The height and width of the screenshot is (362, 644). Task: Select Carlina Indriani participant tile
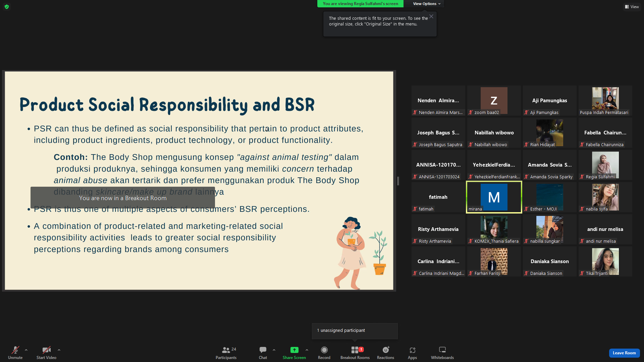coord(438,261)
